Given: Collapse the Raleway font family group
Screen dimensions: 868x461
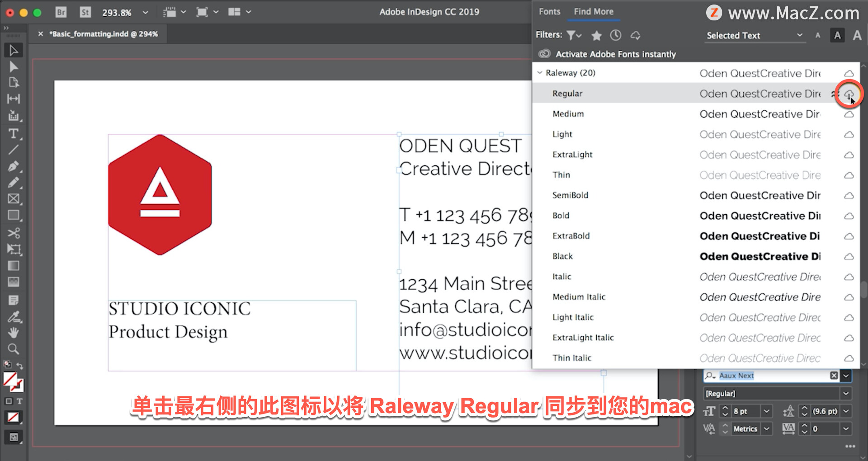Looking at the screenshot, I should click(539, 73).
